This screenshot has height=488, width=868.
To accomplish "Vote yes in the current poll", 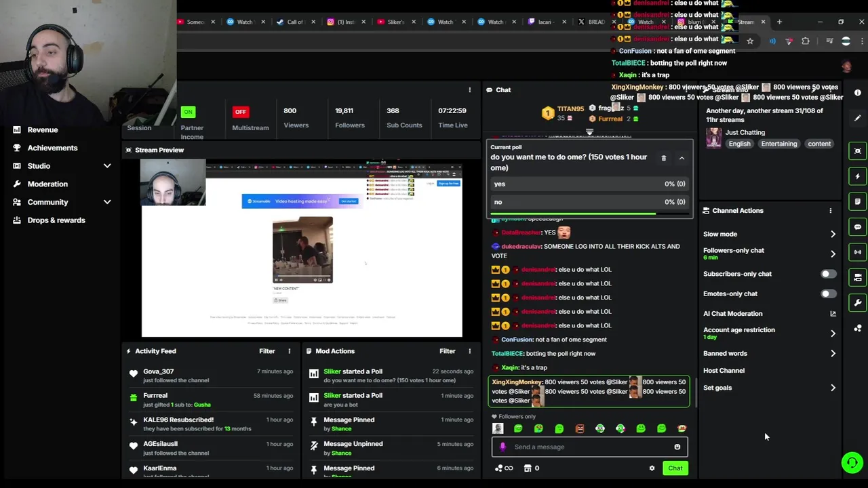I will [x=590, y=184].
